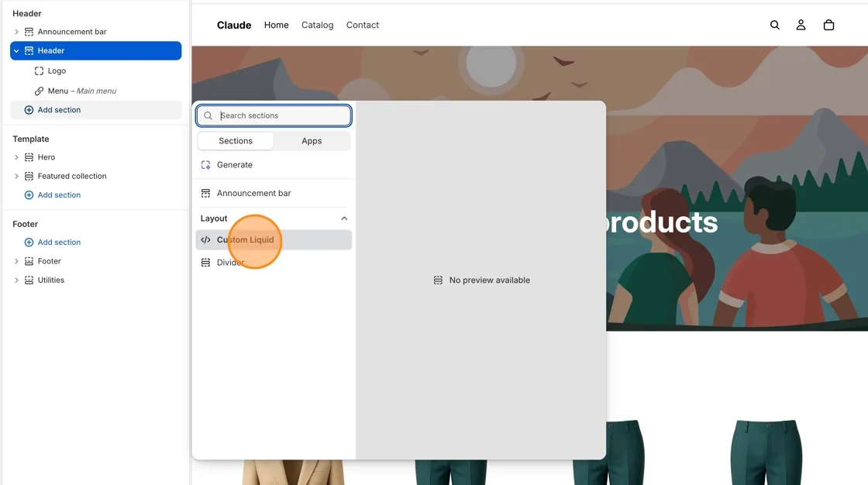Open the Contact menu link in preview
Image resolution: width=868 pixels, height=485 pixels.
click(x=363, y=25)
